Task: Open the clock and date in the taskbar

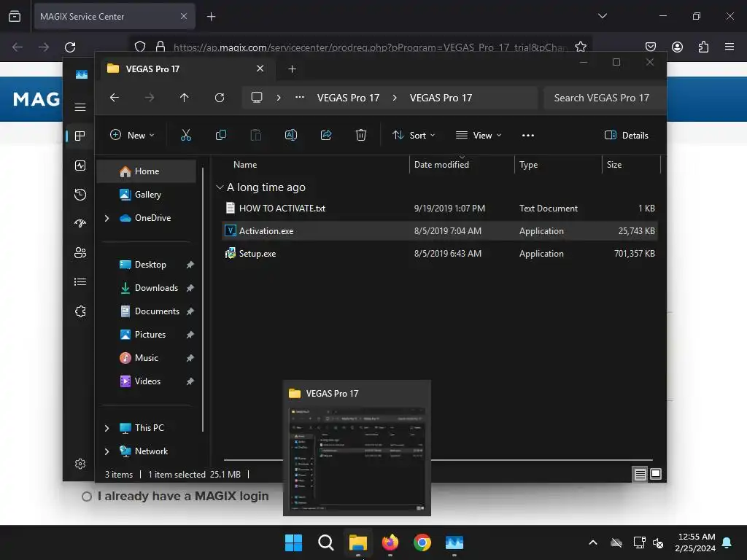Action: (x=695, y=542)
